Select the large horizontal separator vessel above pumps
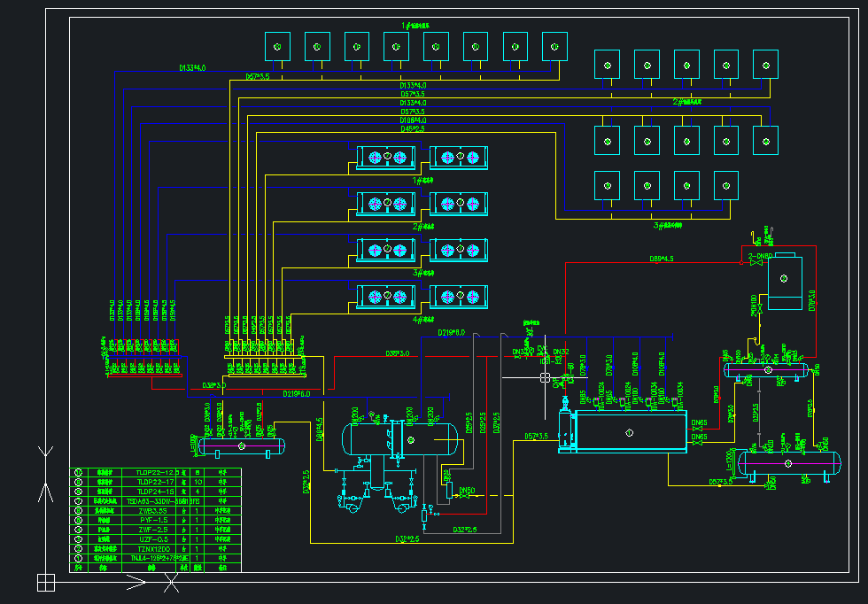Viewport: 868px width, 604px height. tap(399, 440)
